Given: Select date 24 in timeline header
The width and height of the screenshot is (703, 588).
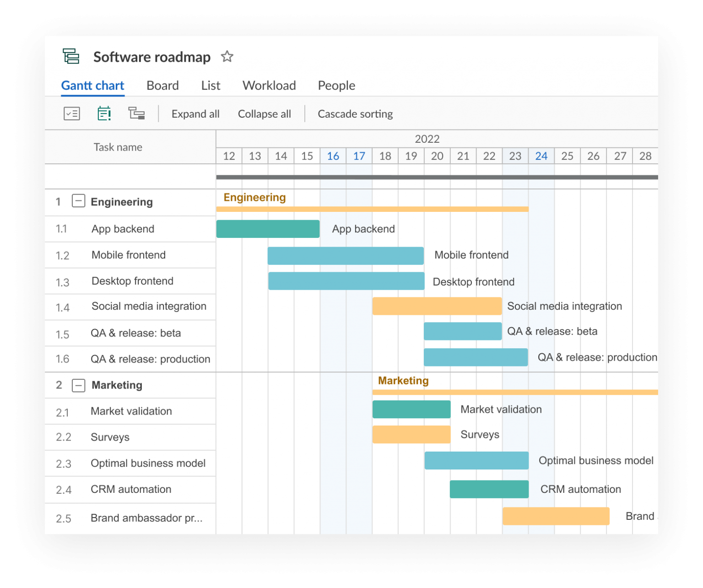Looking at the screenshot, I should point(541,156).
